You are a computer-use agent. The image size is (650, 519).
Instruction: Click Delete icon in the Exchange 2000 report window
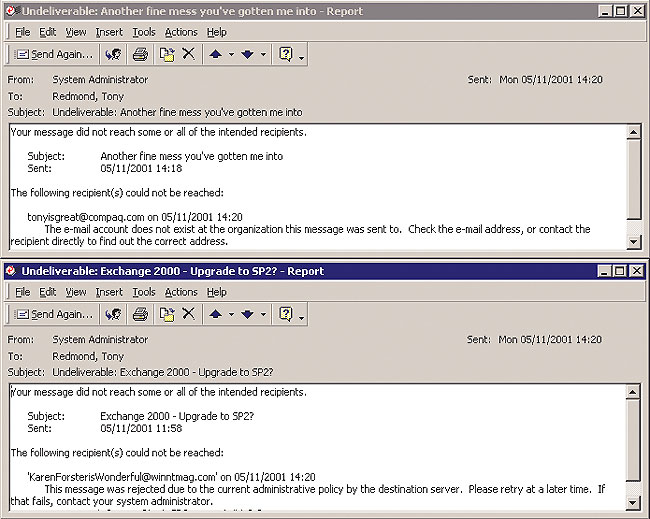(188, 314)
